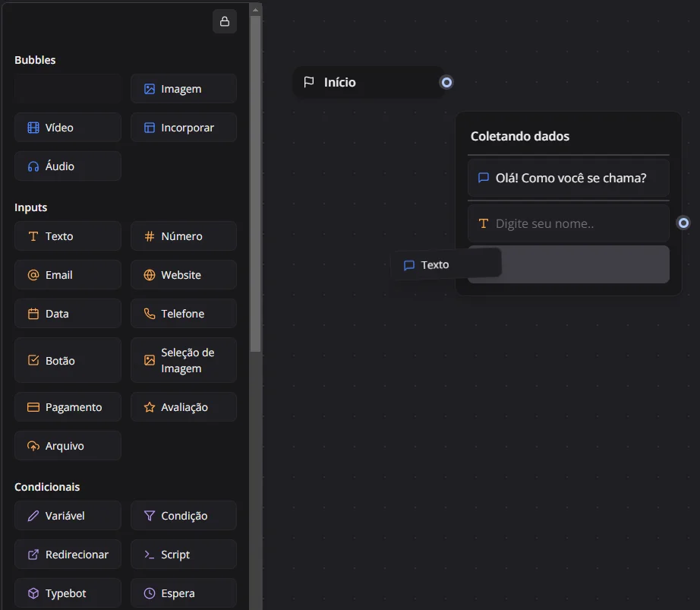Click the Botão choice block

tap(68, 360)
